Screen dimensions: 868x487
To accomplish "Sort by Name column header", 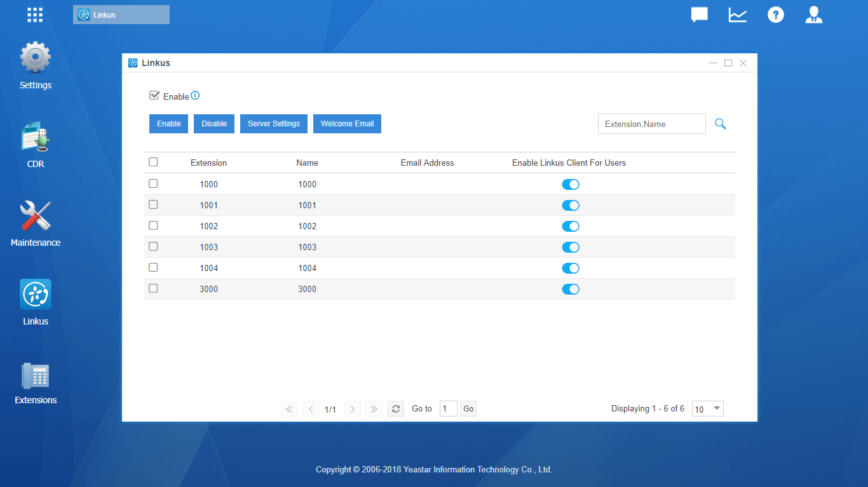I will pos(307,163).
